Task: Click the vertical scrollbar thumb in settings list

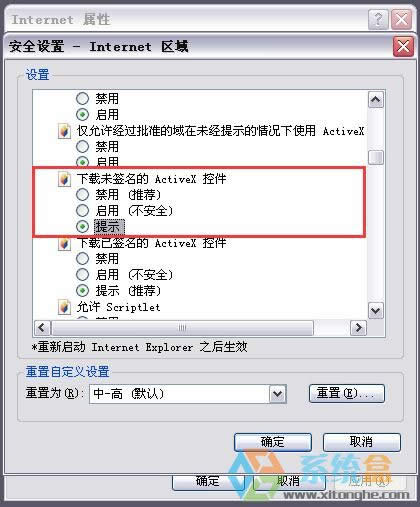Action: point(376,157)
